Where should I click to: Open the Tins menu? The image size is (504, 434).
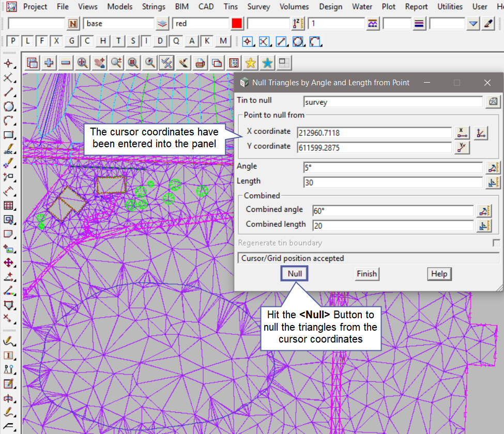click(231, 7)
